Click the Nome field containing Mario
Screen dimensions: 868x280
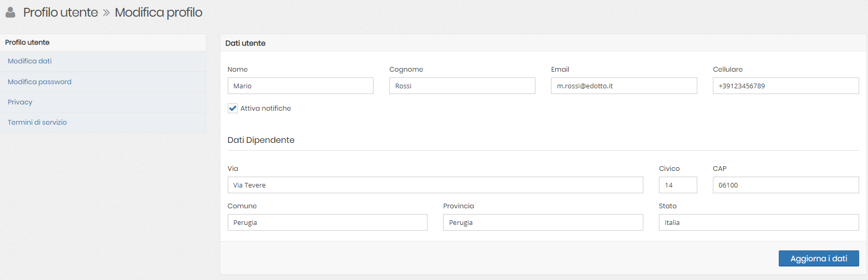click(300, 86)
